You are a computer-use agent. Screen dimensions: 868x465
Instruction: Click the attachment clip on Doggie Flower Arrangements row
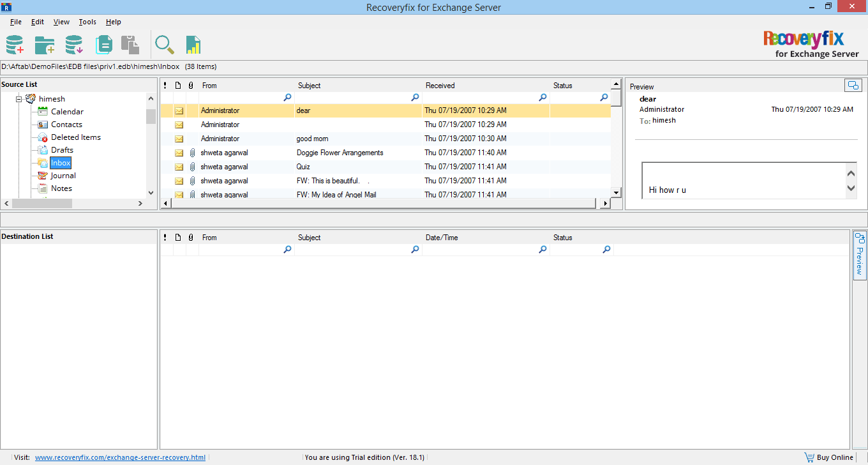(x=192, y=153)
